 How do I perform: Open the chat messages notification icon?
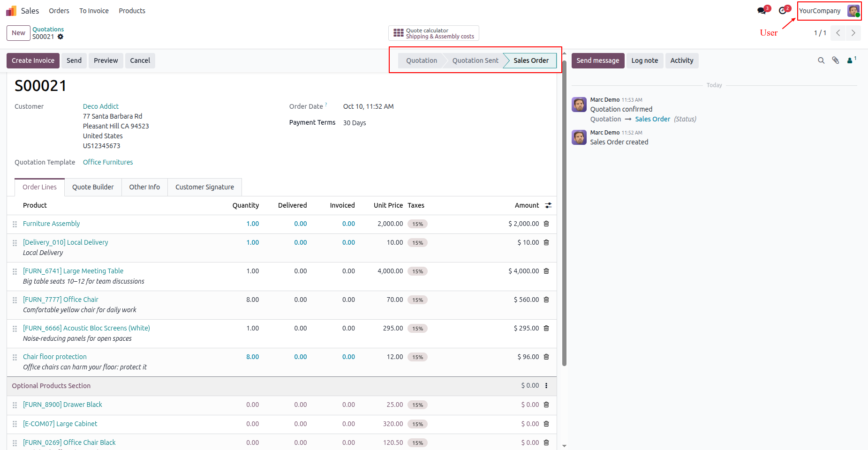coord(762,10)
